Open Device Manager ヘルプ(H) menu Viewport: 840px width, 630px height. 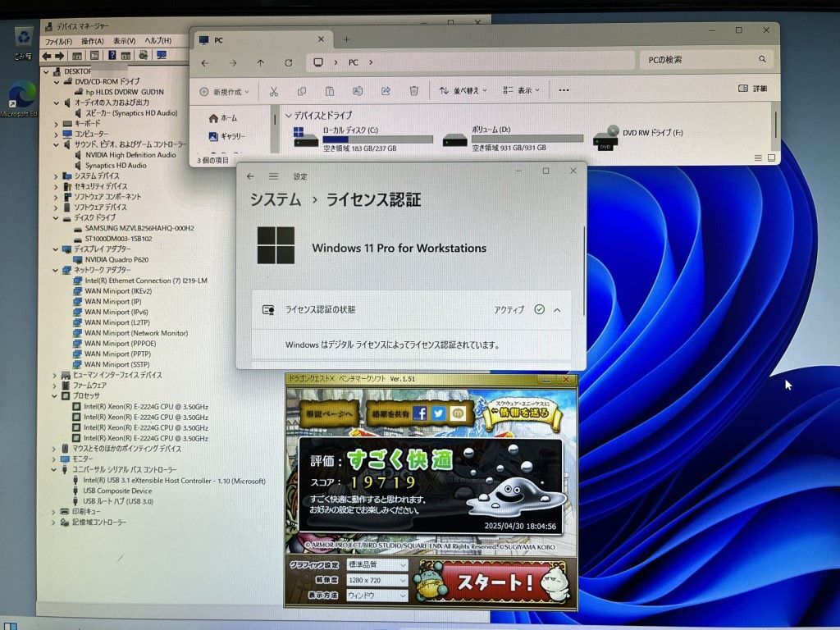pos(158,41)
